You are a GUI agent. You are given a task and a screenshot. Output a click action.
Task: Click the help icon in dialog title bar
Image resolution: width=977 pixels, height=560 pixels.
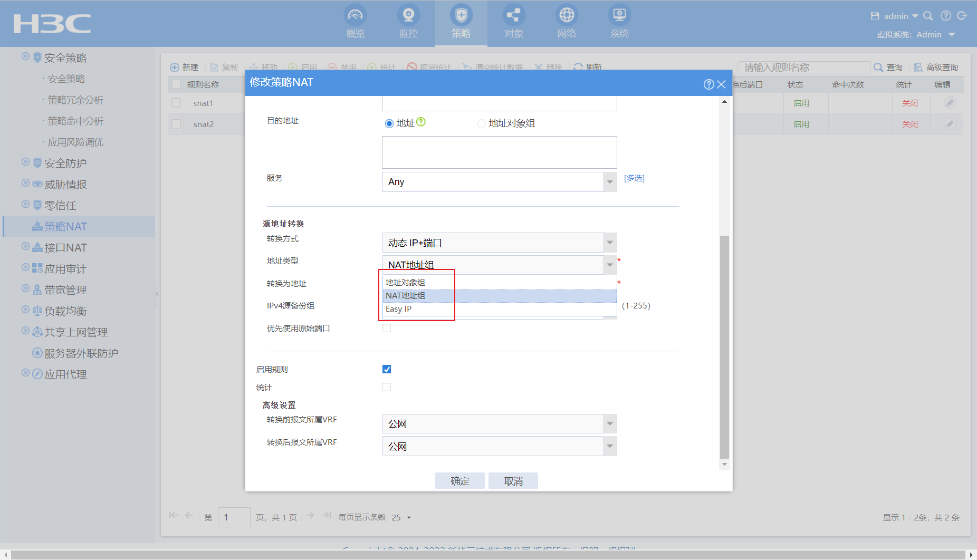pyautogui.click(x=709, y=84)
